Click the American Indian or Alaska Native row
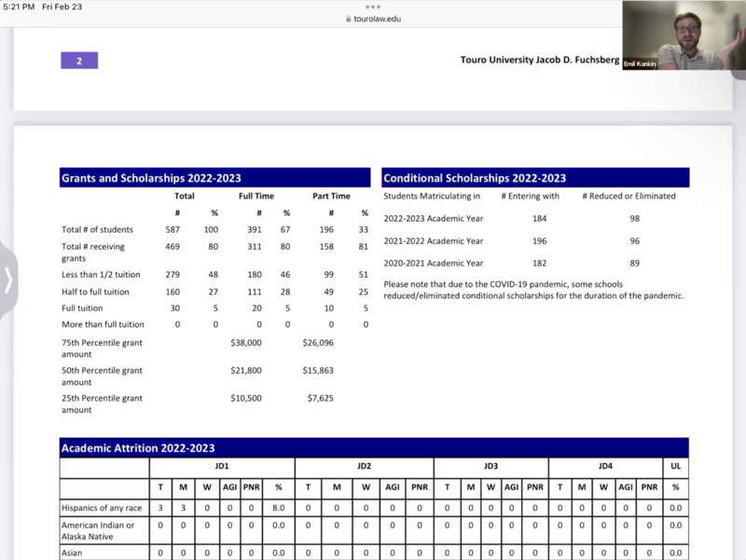This screenshot has width=746, height=560. tap(103, 530)
